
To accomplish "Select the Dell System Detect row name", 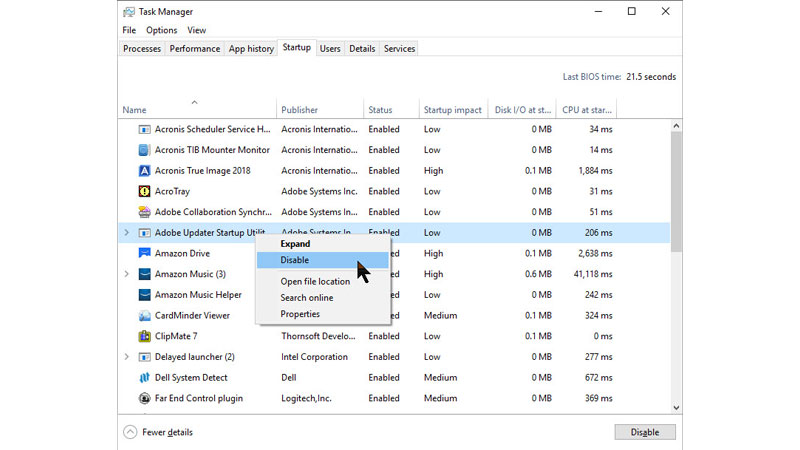I will coord(191,378).
